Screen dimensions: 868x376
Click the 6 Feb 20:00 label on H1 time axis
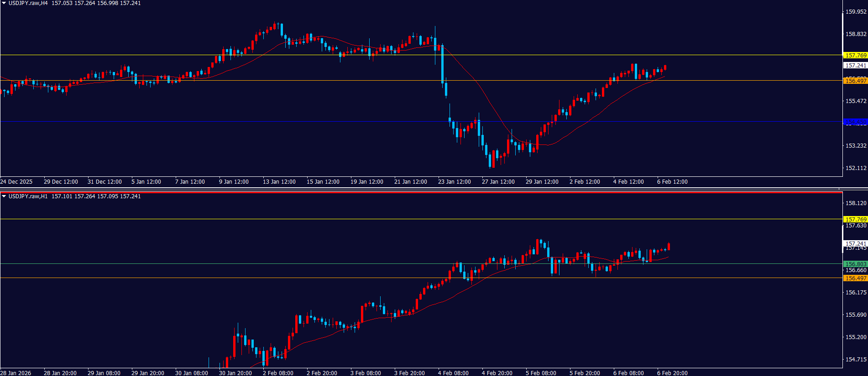pyautogui.click(x=672, y=373)
